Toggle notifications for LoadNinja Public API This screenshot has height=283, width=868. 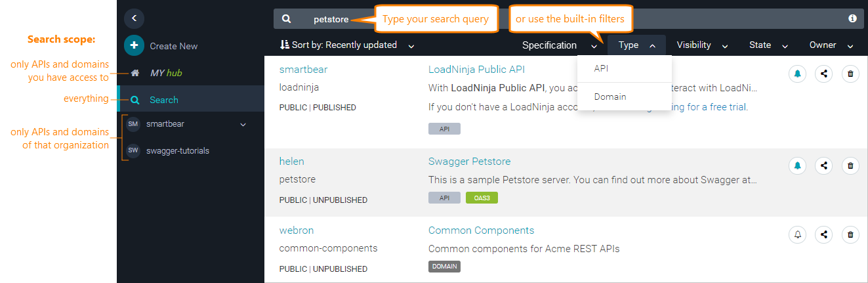pos(798,74)
